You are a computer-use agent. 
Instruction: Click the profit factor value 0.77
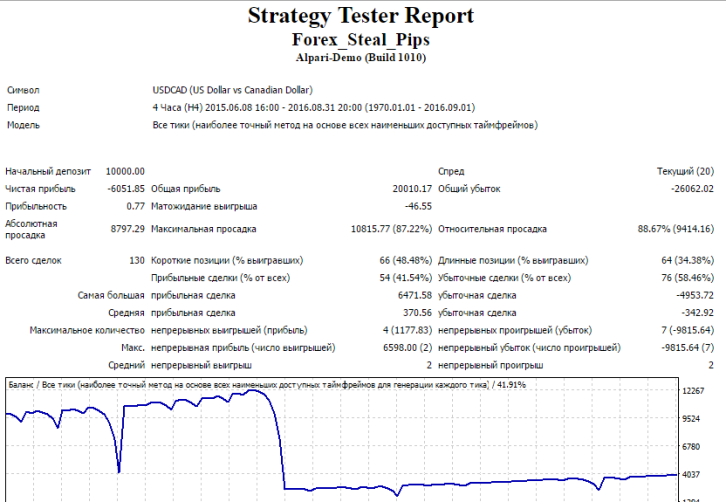pos(136,206)
